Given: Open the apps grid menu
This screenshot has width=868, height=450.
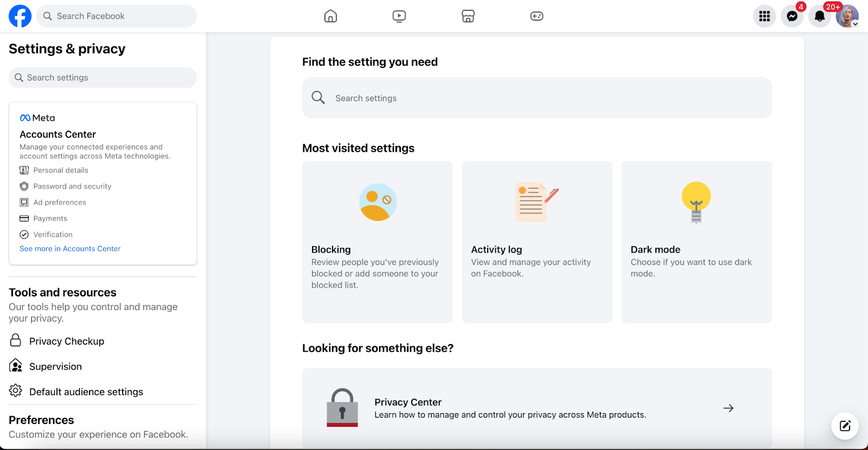Looking at the screenshot, I should click(x=764, y=16).
